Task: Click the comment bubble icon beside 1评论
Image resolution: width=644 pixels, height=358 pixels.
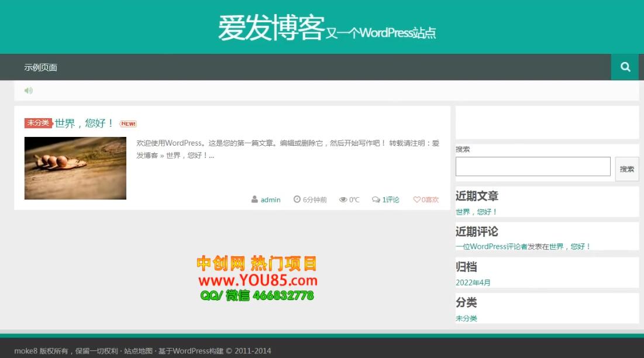Action: (375, 199)
